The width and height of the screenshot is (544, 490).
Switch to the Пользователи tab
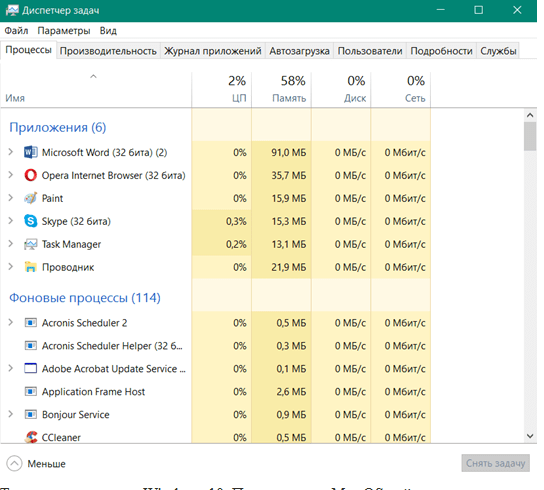click(370, 51)
